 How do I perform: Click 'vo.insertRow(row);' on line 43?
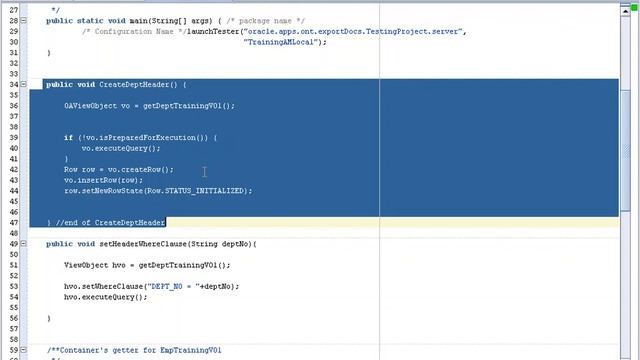103,180
